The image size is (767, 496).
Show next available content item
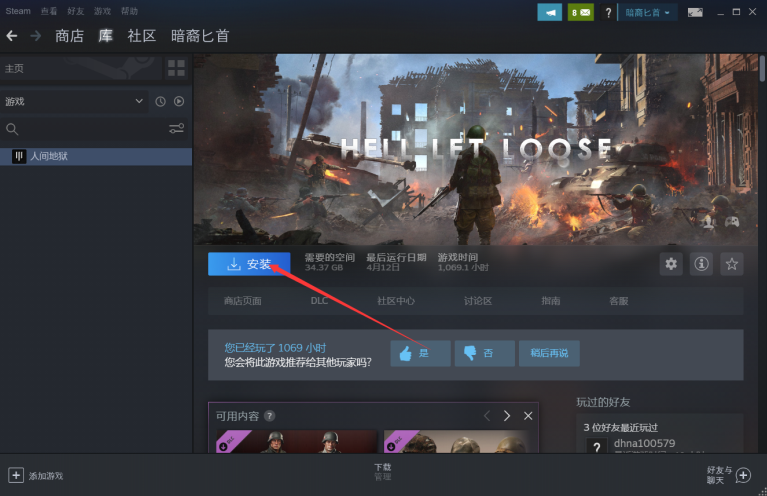[507, 416]
